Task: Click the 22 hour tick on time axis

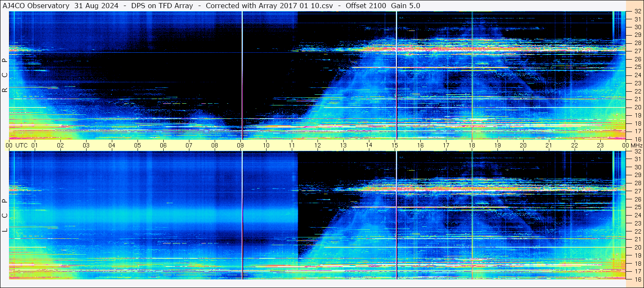Action: (575, 145)
